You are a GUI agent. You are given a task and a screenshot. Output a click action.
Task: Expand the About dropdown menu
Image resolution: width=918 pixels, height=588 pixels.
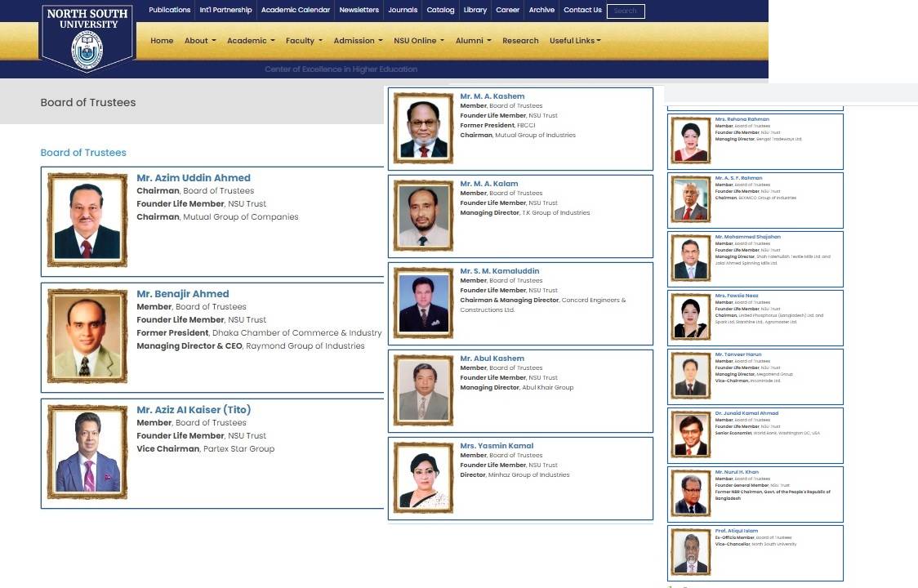[x=200, y=40]
